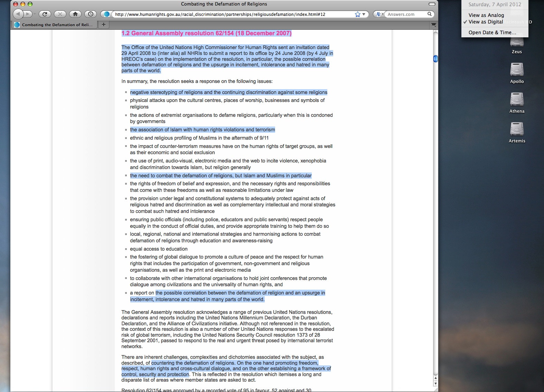Click the search magnifier icon
This screenshot has width=544, height=392.
coord(430,14)
